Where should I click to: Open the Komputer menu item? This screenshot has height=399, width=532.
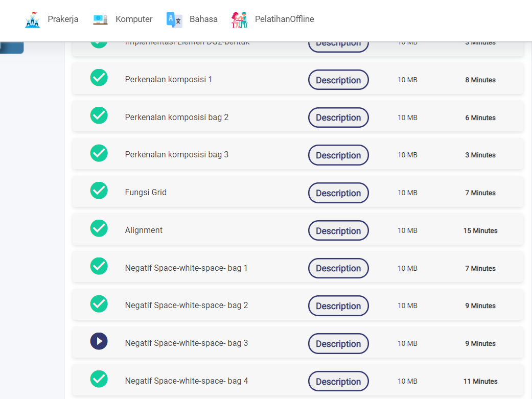[x=134, y=19]
